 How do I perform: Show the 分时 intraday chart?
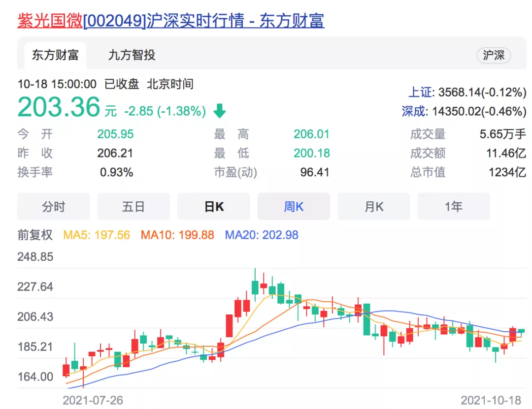point(54,207)
